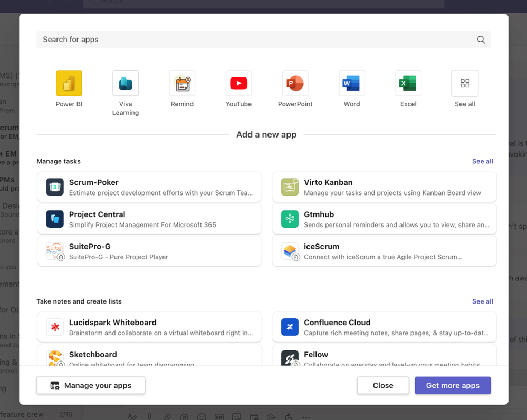Select the PowerPoint app icon
Viewport: 527px width, 420px height.
click(x=295, y=83)
